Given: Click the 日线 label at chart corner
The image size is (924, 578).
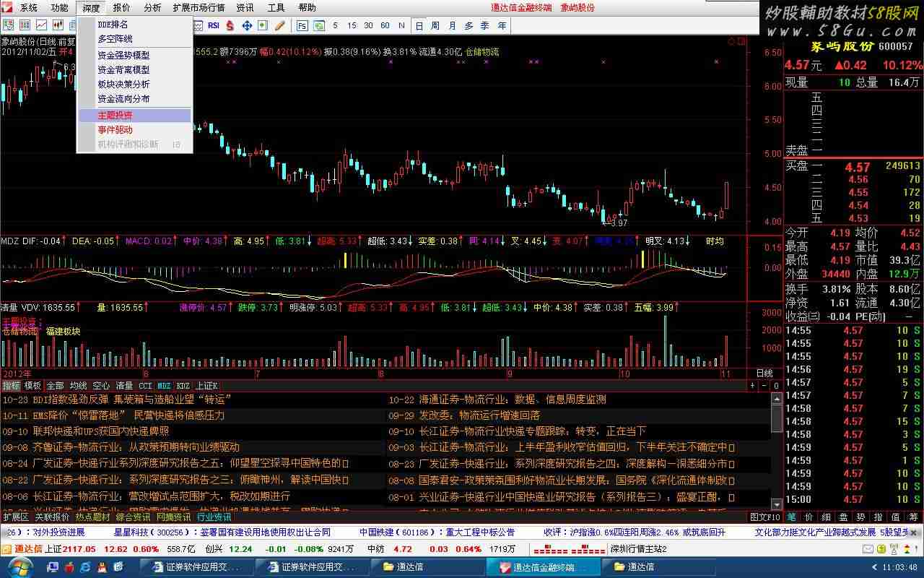Looking at the screenshot, I should pyautogui.click(x=764, y=374).
